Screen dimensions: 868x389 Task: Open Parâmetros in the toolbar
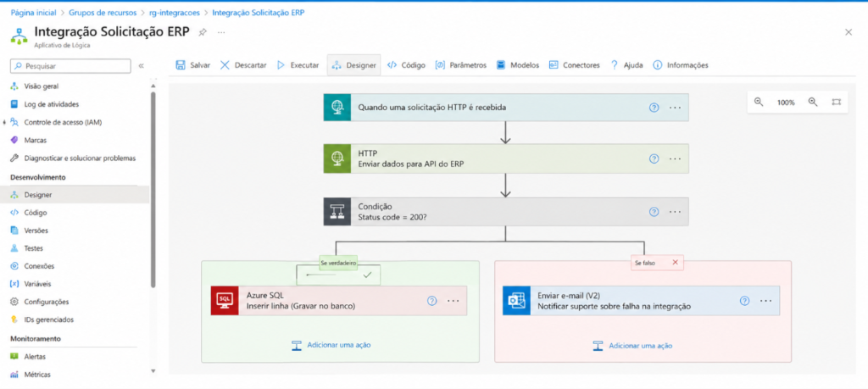pyautogui.click(x=460, y=64)
